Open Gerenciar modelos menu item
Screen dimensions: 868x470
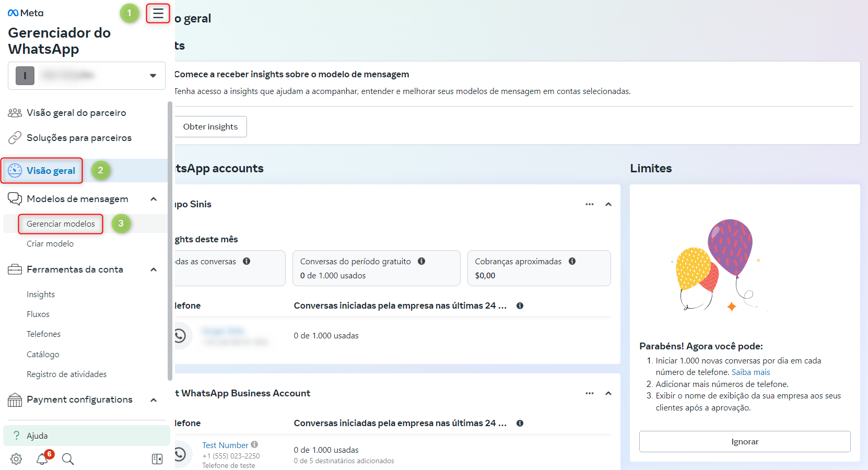click(61, 224)
